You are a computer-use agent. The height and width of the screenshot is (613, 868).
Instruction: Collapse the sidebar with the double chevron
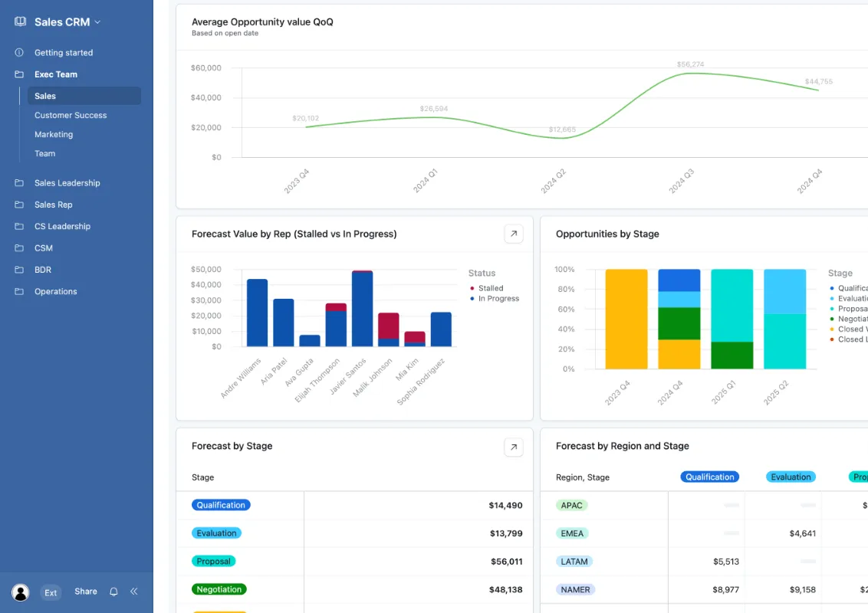tap(133, 592)
